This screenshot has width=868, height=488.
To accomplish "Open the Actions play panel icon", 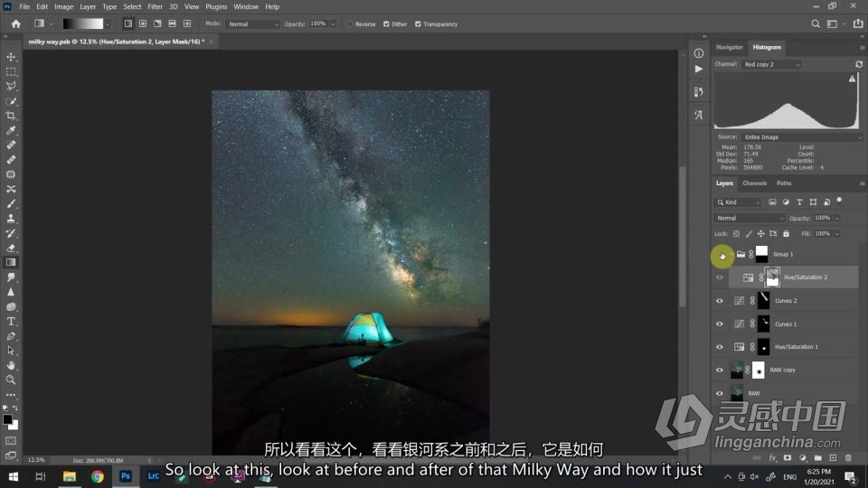I will (699, 70).
